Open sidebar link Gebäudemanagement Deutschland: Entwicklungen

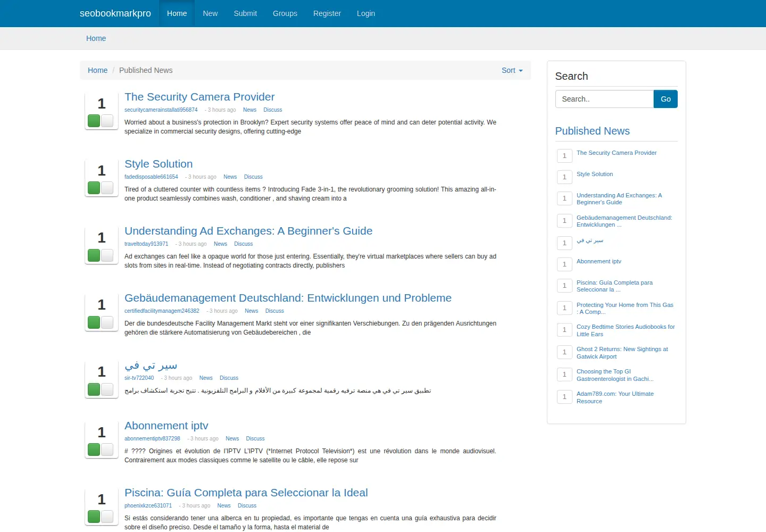coord(625,221)
